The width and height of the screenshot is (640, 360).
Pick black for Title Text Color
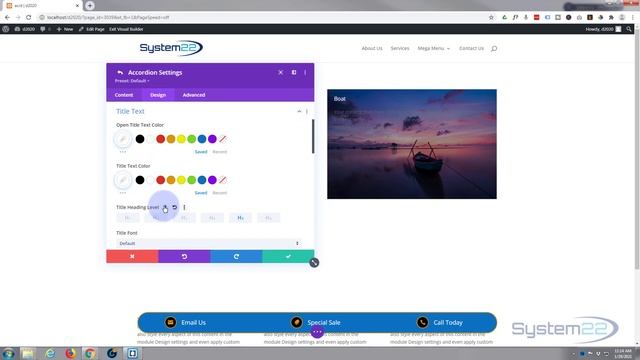pyautogui.click(x=140, y=180)
